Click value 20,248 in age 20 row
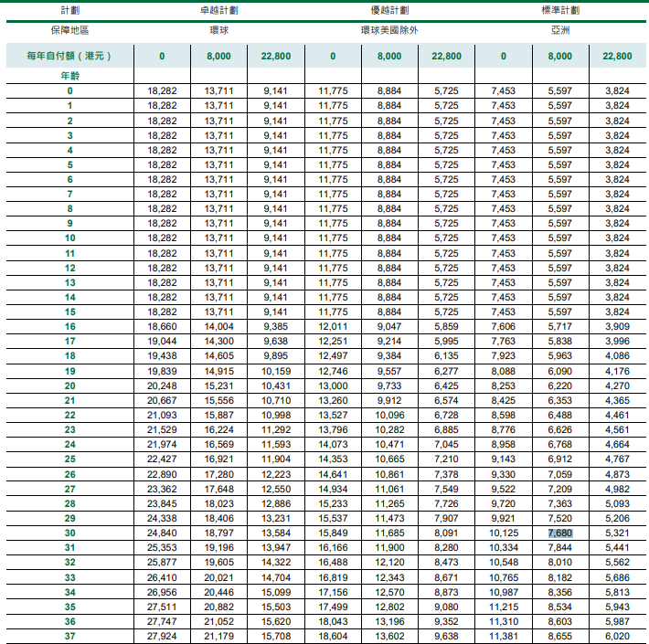The image size is (649, 644). pos(162,385)
